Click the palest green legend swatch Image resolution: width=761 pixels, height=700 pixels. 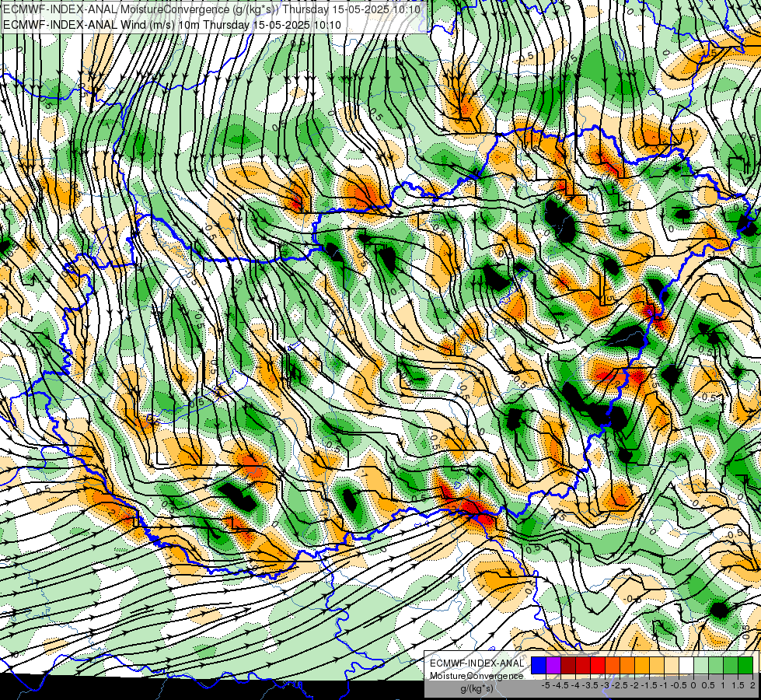[701, 666]
